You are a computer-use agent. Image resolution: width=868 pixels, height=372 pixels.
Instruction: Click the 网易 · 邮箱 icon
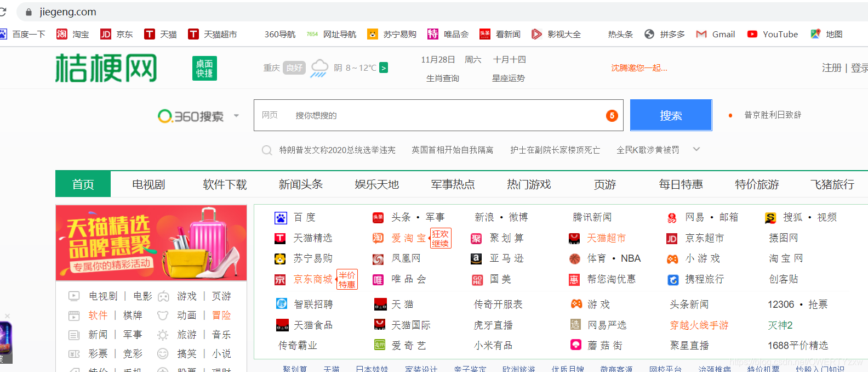(672, 218)
